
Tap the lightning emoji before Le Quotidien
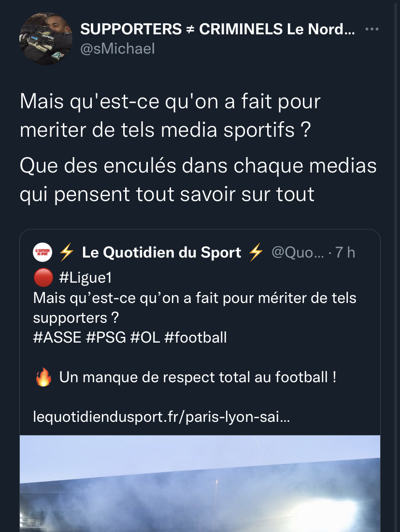tap(66, 252)
